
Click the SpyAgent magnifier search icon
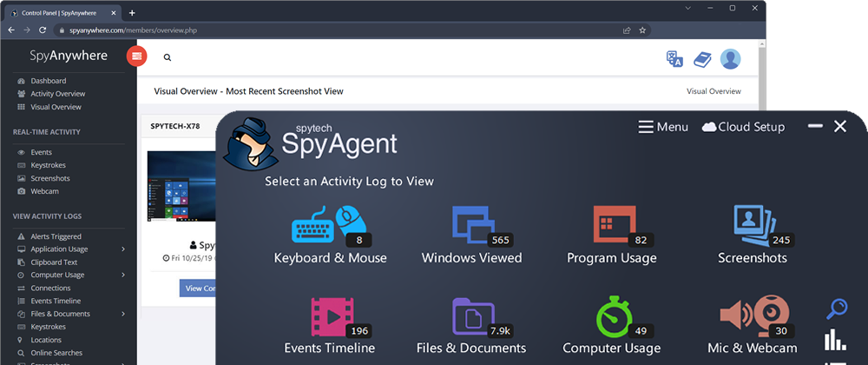click(x=837, y=309)
